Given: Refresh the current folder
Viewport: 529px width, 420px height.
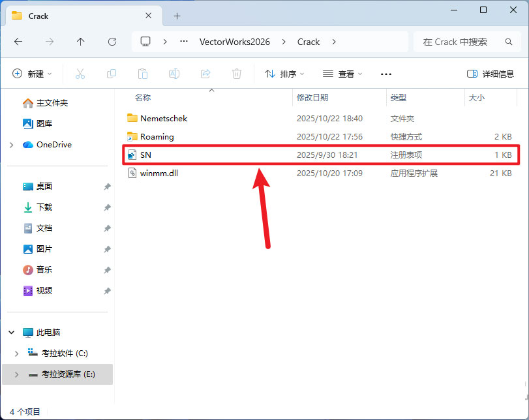Looking at the screenshot, I should (112, 42).
